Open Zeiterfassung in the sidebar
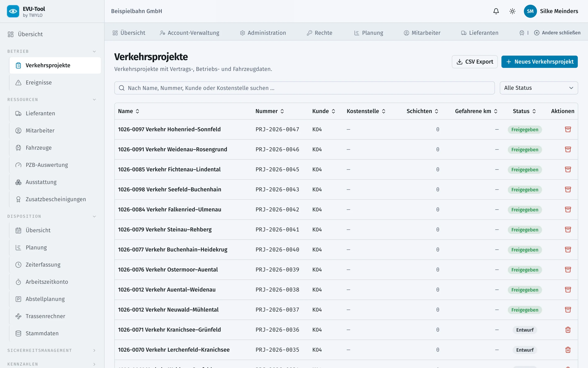 [x=55, y=265]
